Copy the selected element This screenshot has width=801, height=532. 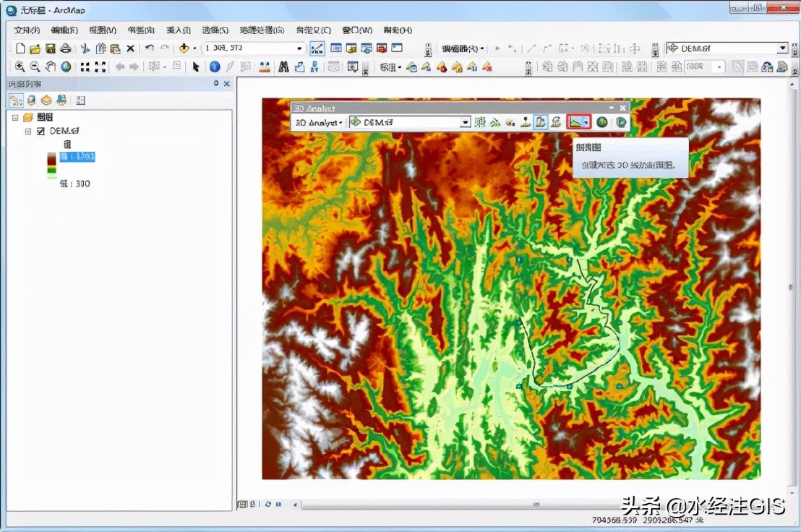coord(100,48)
